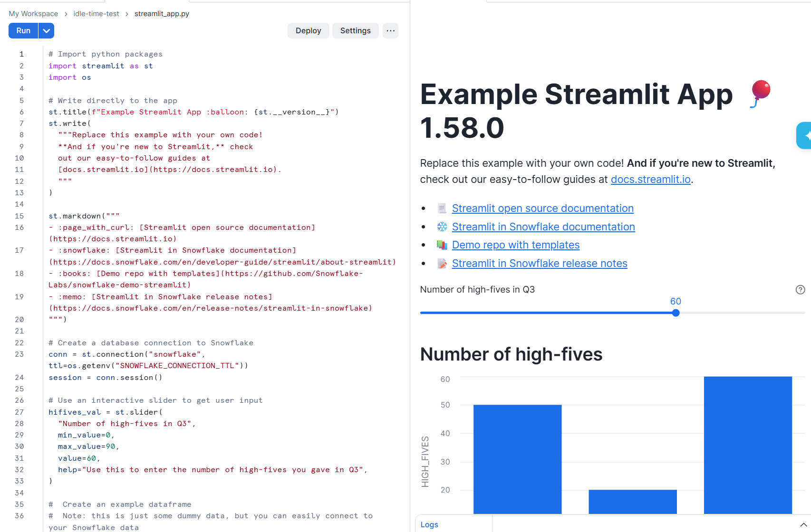Viewport: 811px width, 532px height.
Task: Click the high-fives slider thumb at 60
Action: 676,313
